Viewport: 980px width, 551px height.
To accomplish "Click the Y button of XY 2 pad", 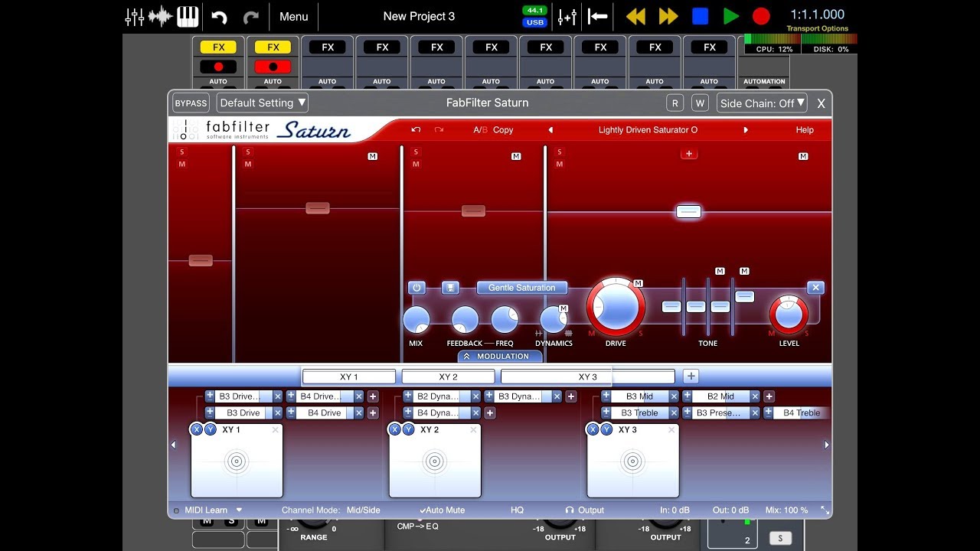I will pos(408,429).
